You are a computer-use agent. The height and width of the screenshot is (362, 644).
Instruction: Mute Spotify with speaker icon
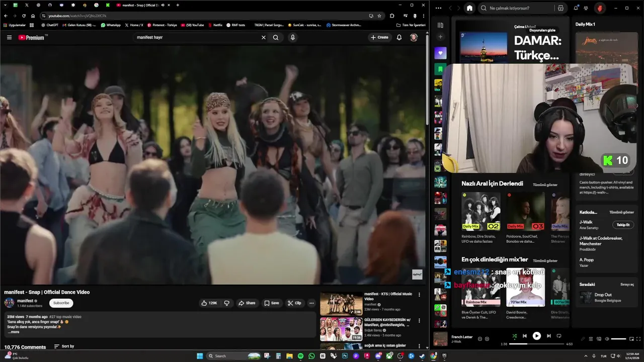coord(607,339)
